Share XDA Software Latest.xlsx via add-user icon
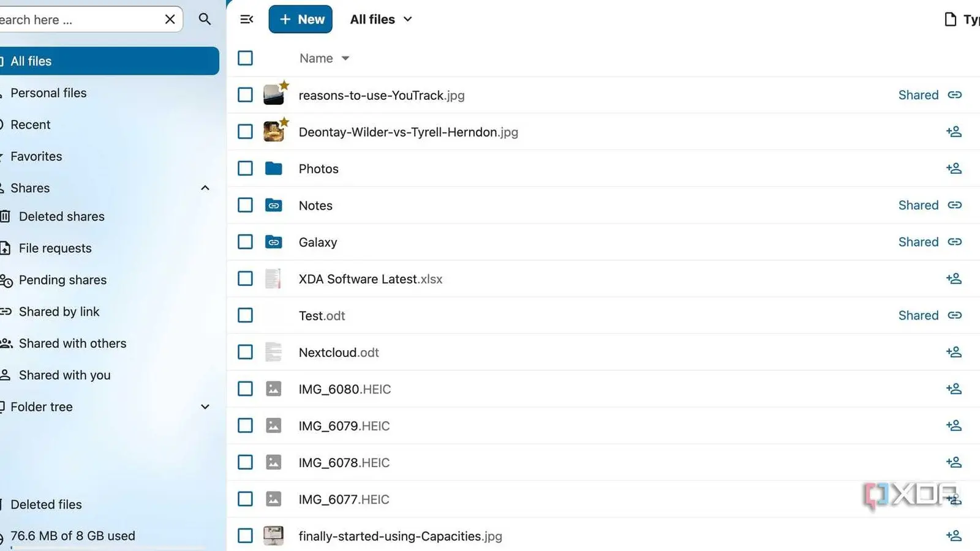 pyautogui.click(x=954, y=279)
